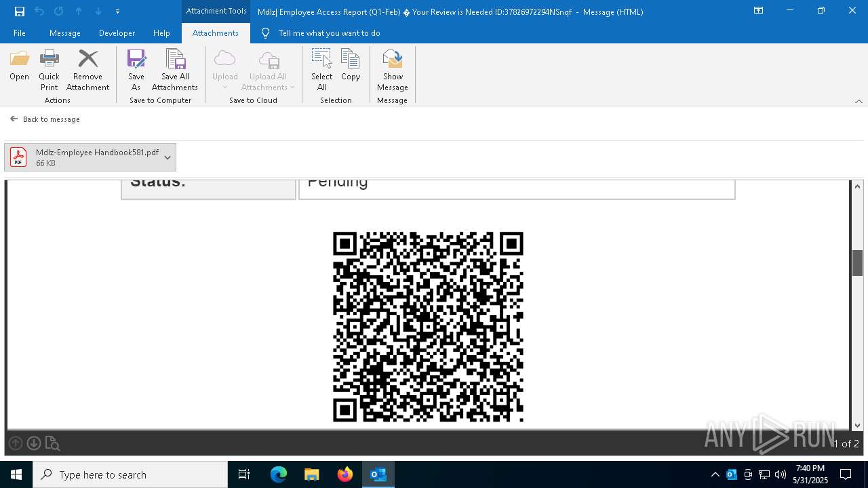Go to Next Item with down arrow

[x=98, y=12]
